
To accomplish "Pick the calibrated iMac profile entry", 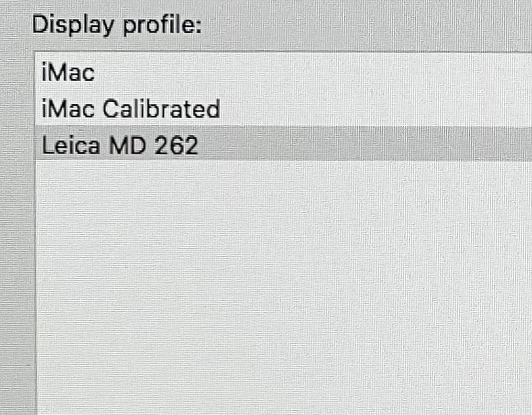I will tap(130, 109).
